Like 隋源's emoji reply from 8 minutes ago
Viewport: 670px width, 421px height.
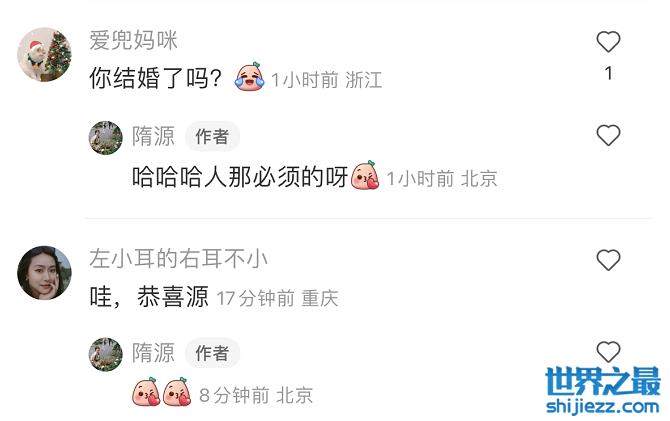coord(608,352)
